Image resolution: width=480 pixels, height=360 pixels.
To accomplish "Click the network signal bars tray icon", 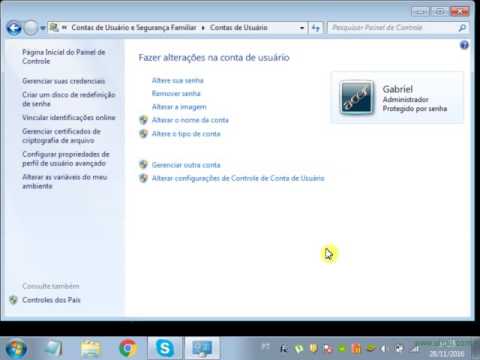I will [x=415, y=349].
